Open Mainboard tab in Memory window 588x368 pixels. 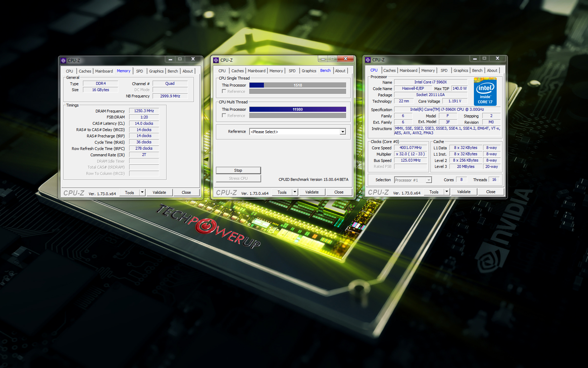(104, 71)
